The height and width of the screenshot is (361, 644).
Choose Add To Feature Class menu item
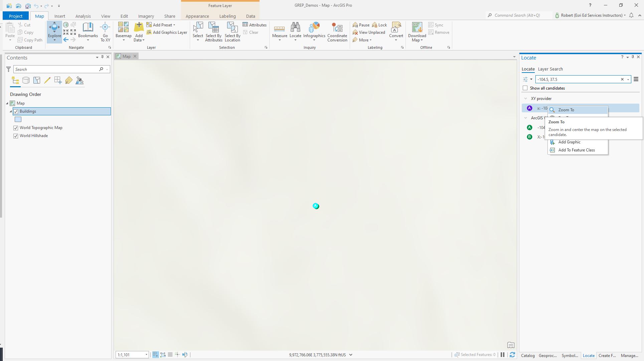576,150
